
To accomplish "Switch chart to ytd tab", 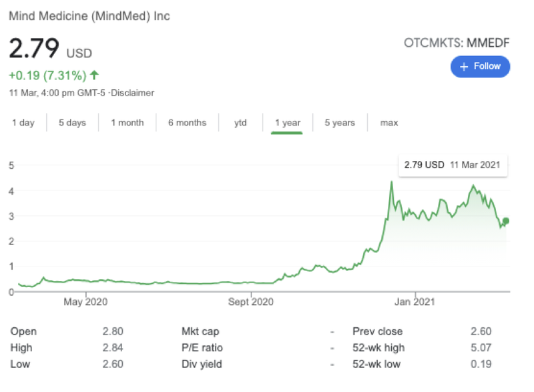I will pos(240,123).
